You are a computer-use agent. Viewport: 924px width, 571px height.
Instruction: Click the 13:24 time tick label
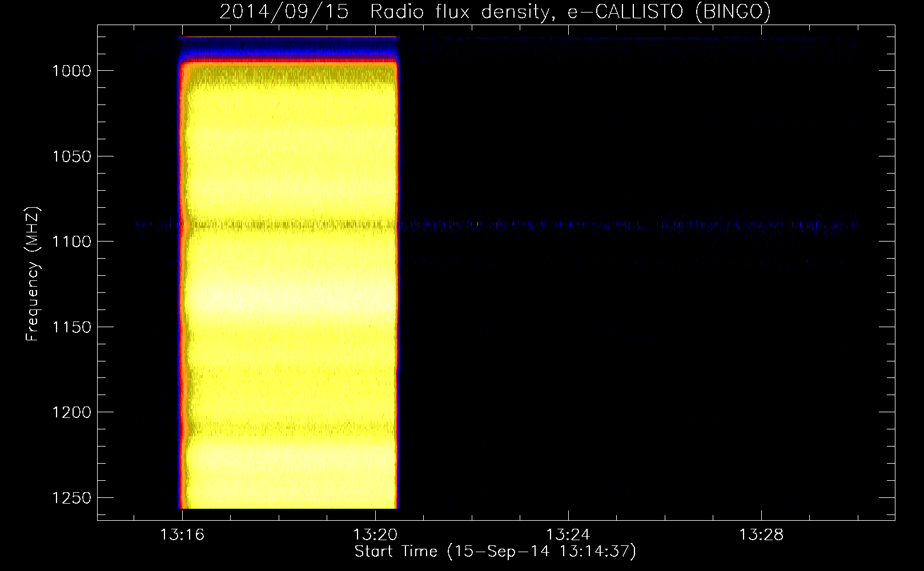click(568, 535)
